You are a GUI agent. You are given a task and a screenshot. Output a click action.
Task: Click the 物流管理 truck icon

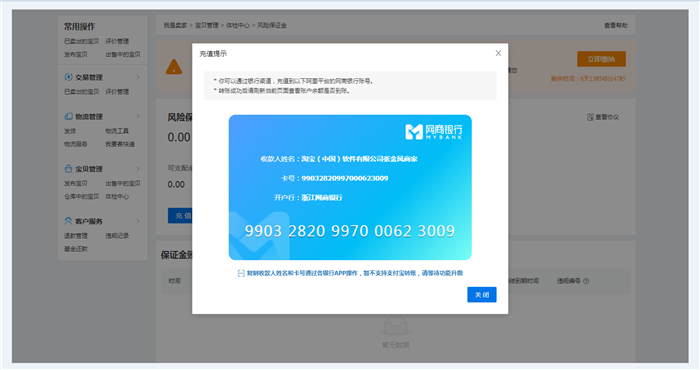pyautogui.click(x=68, y=116)
